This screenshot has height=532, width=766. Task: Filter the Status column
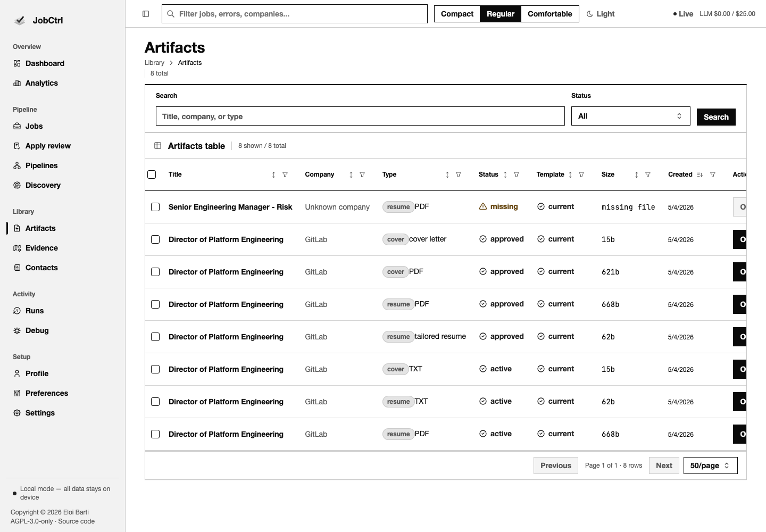pos(517,174)
